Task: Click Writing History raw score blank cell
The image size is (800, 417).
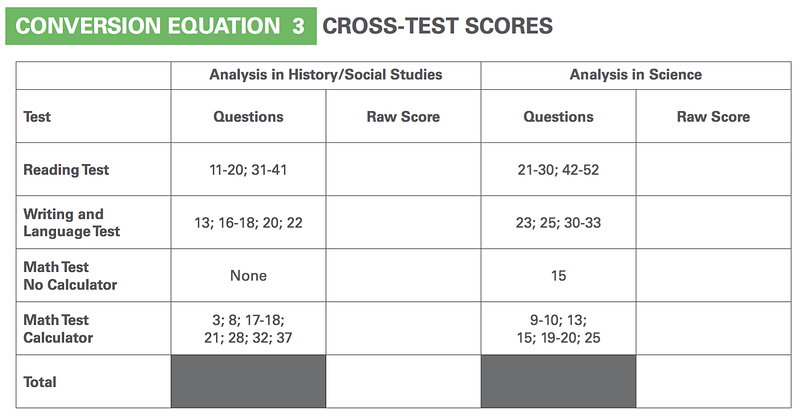Action: pos(403,223)
